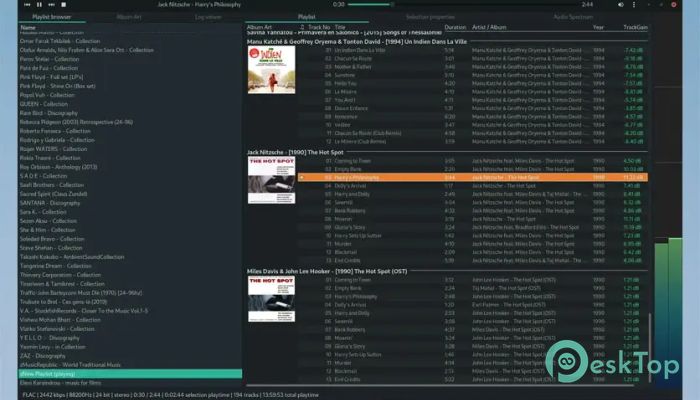Open the Roy Orbison - Anthology (2013) playlist

click(x=58, y=167)
